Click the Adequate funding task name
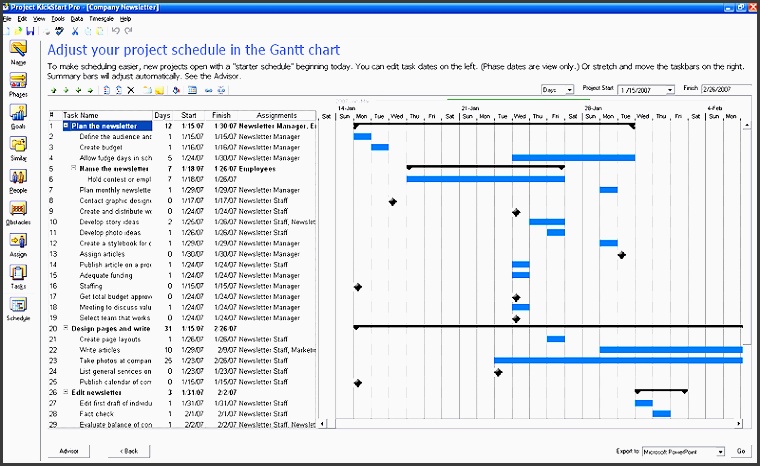 [106, 275]
